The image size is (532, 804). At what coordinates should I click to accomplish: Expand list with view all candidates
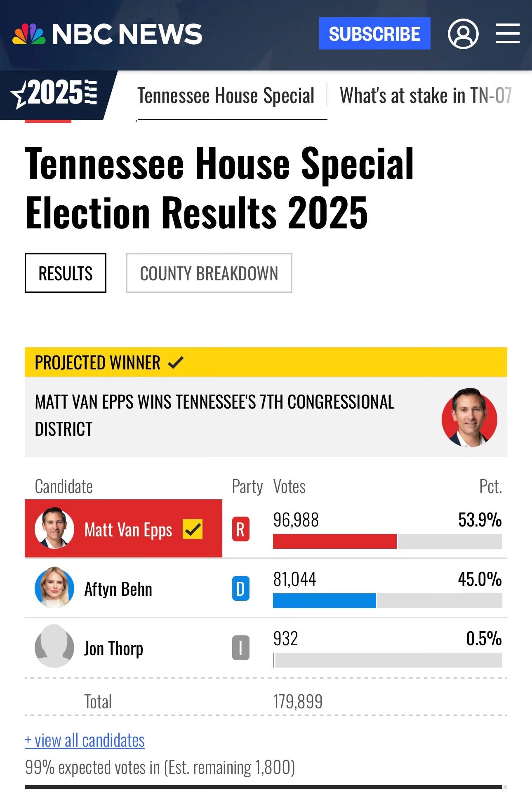(85, 741)
